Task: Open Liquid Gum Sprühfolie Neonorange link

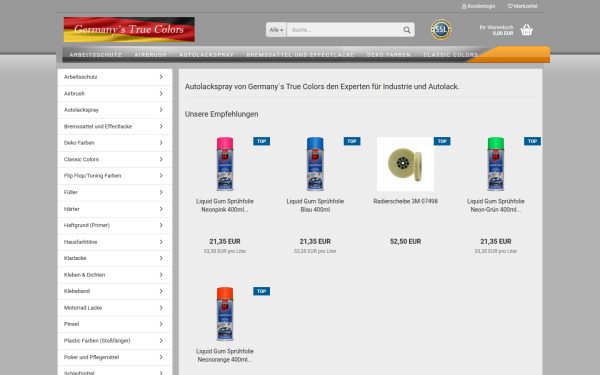Action: 225,355
